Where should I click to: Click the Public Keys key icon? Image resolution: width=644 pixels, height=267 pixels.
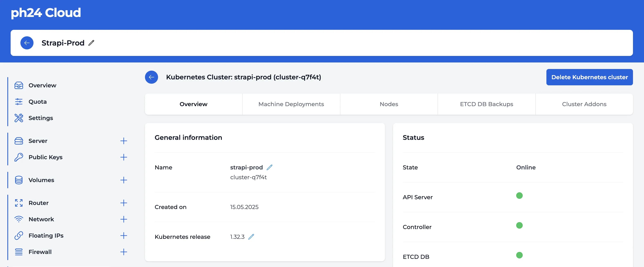pos(19,157)
